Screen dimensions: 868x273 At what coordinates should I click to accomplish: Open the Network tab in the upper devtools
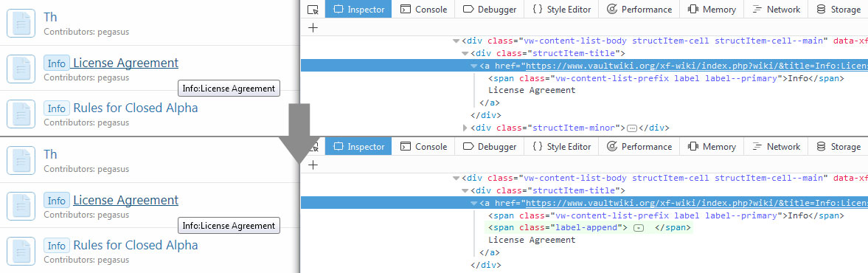tap(776, 10)
